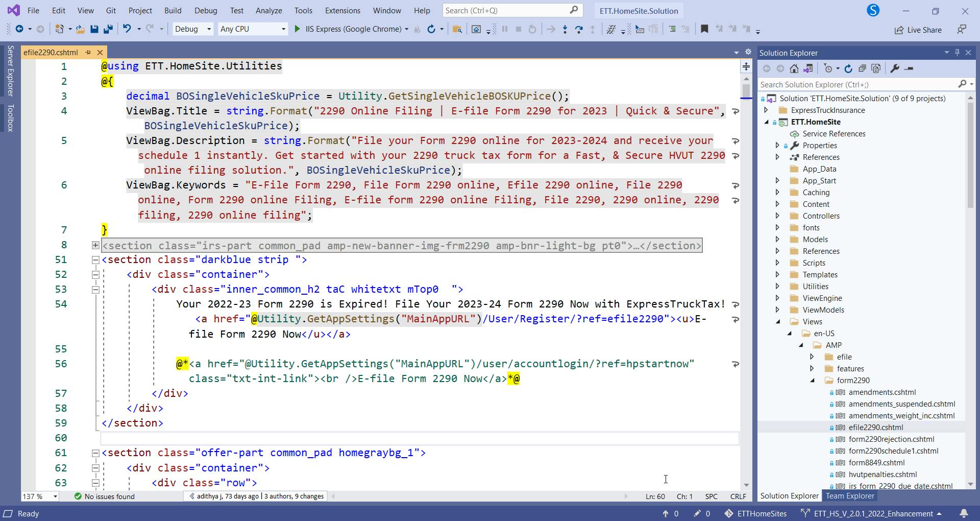This screenshot has width=980, height=521.
Task: Click the browser refresh icon next to IIS Express
Action: 431,29
